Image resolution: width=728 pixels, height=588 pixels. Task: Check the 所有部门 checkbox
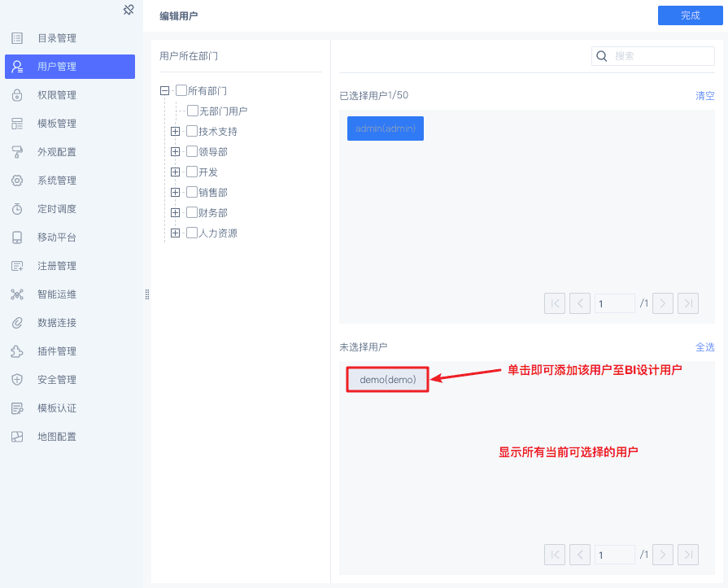pyautogui.click(x=181, y=90)
